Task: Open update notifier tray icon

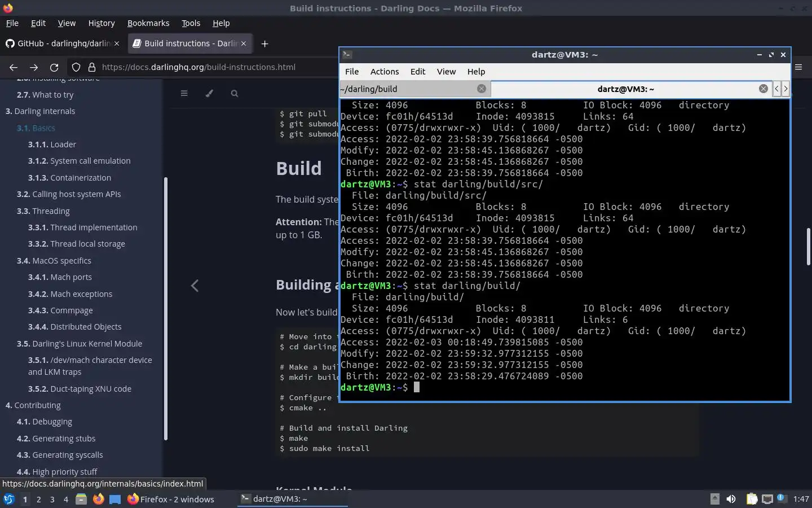Action: click(781, 498)
